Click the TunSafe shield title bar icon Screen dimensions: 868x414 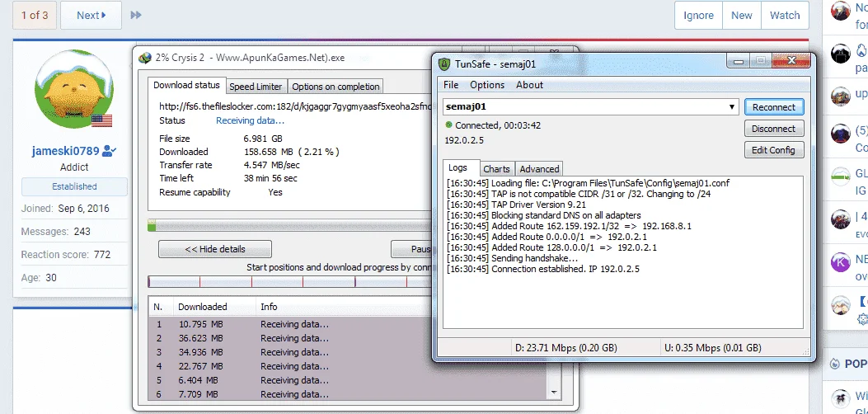(444, 64)
